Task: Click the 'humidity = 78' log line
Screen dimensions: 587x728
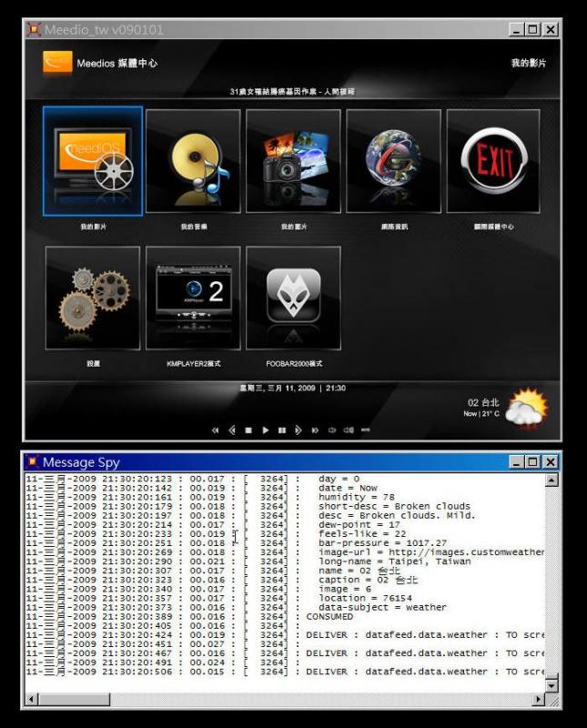Action: (357, 497)
